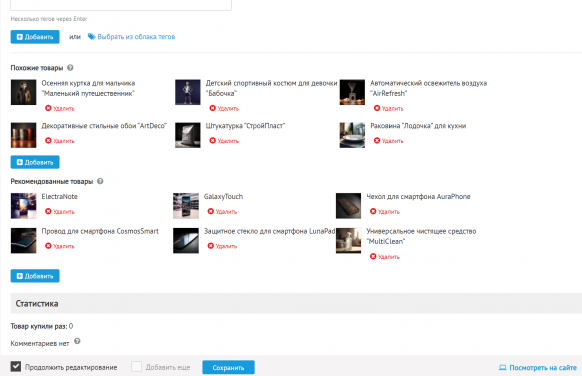
Task: Click Декоративные стильные обои "ArtDeco" name
Action: pyautogui.click(x=104, y=126)
